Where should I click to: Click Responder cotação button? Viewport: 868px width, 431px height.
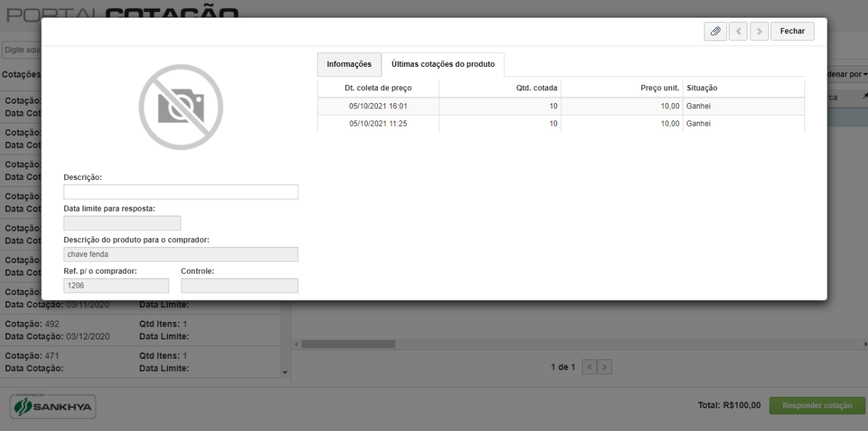[817, 406]
